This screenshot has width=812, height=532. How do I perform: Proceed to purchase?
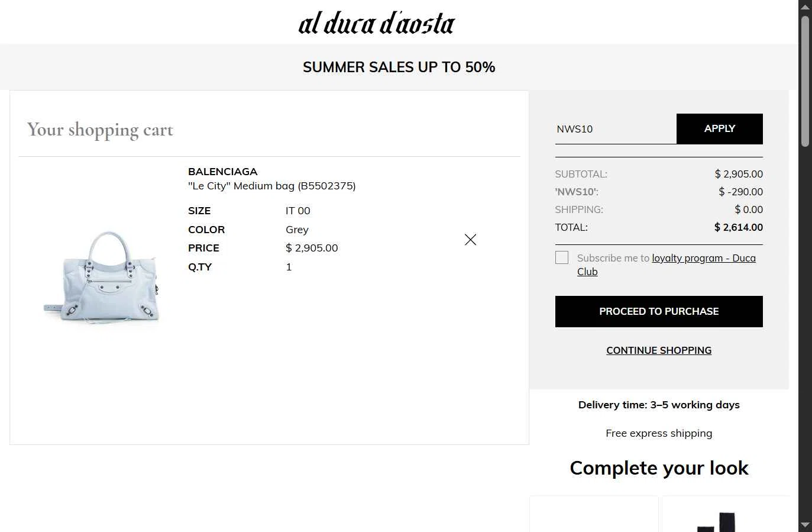[659, 311]
